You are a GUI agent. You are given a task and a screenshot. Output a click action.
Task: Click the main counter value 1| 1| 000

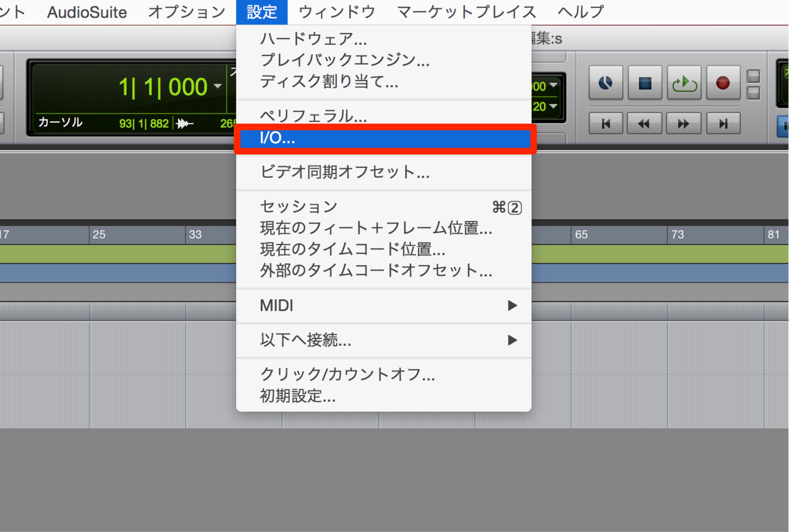tap(163, 87)
